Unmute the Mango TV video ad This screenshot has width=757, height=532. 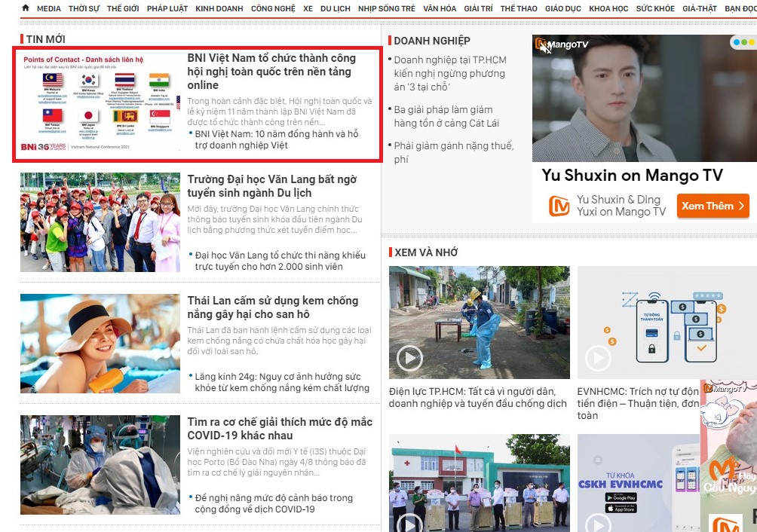[546, 47]
